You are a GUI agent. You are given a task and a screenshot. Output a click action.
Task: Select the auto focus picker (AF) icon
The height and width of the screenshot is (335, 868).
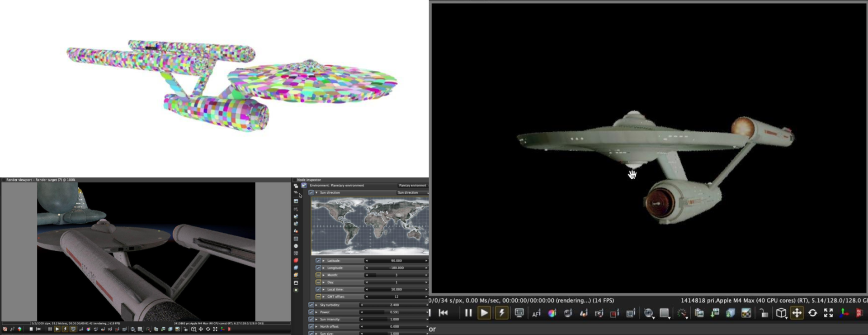[536, 313]
